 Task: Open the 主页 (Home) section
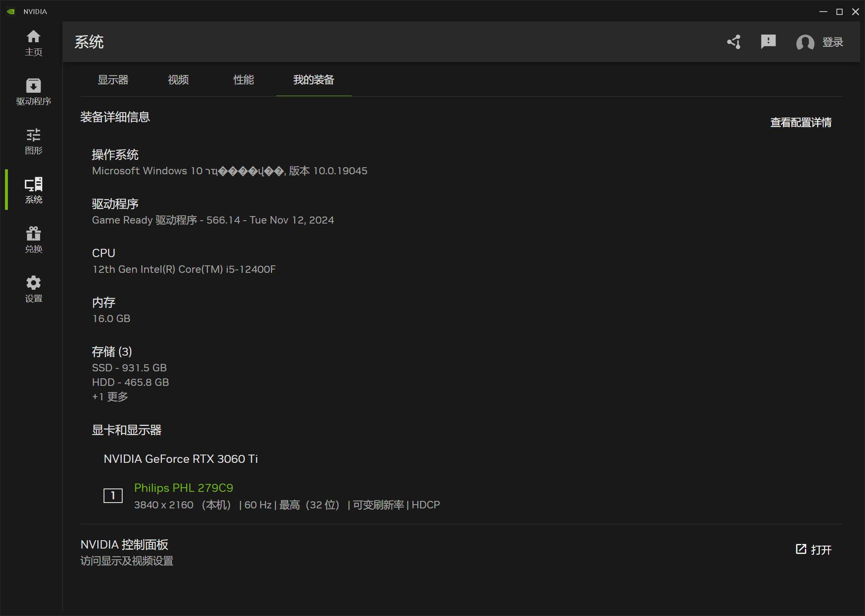(x=34, y=43)
